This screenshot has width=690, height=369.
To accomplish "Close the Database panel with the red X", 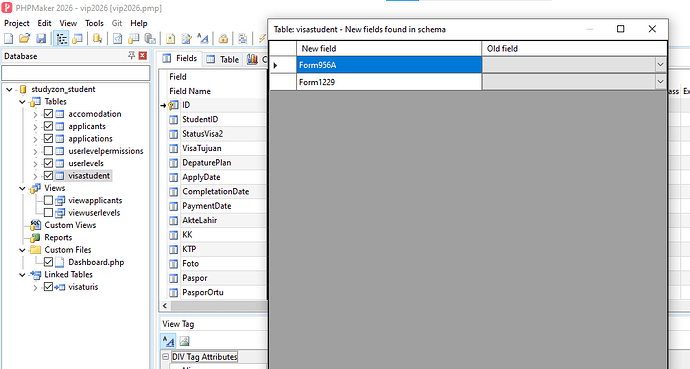I will (x=143, y=55).
